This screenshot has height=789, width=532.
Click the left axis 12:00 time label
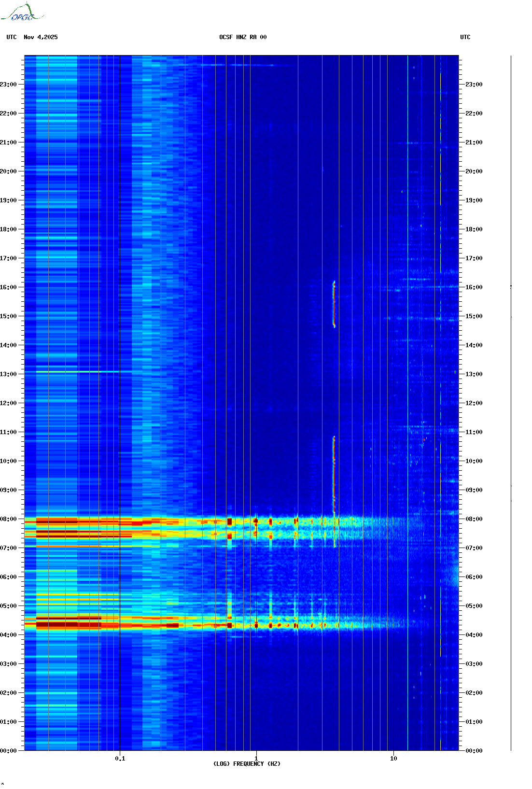click(x=8, y=403)
